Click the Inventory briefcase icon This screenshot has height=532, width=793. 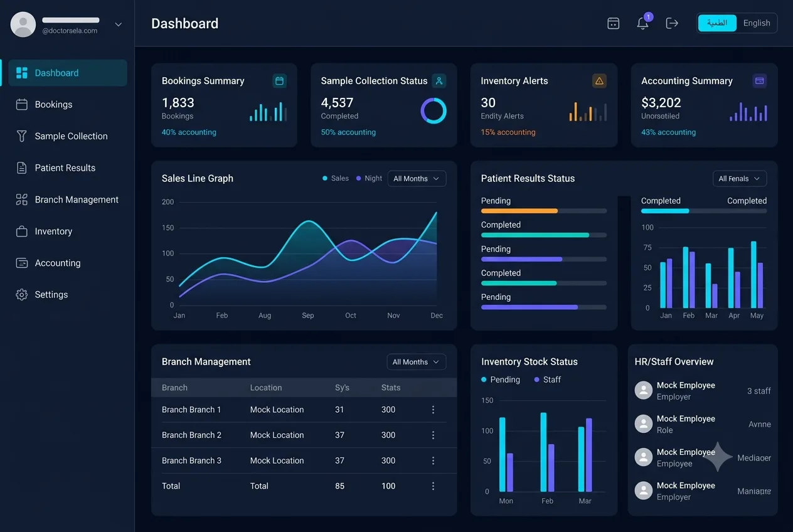[x=22, y=231]
